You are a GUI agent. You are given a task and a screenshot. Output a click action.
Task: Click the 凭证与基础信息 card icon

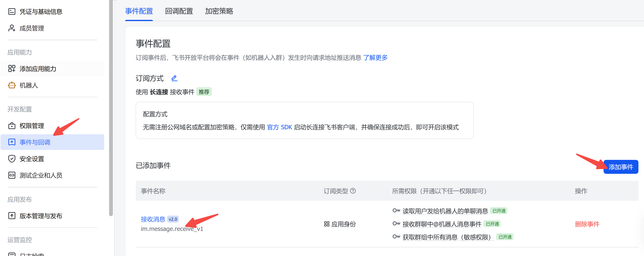coord(12,11)
